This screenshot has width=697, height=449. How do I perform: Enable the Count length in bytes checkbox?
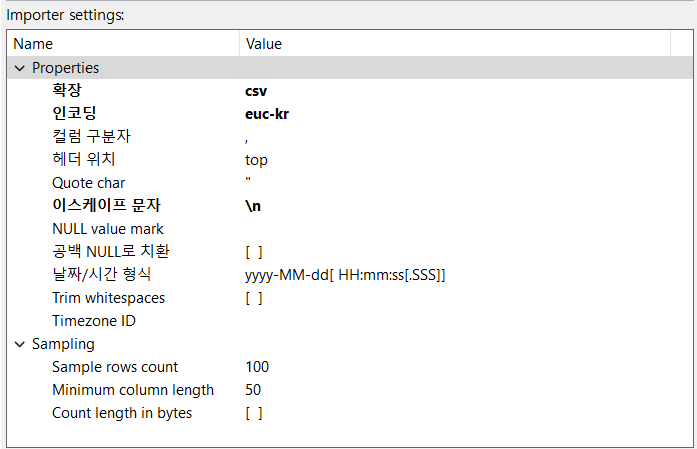tap(254, 413)
